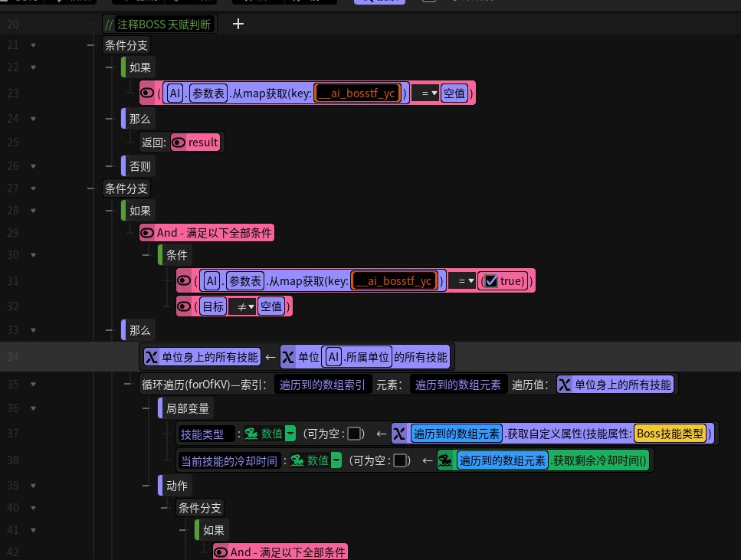The width and height of the screenshot is (741, 560).
Task: Click variable icon before 单位 on line 34
Action: pos(288,357)
